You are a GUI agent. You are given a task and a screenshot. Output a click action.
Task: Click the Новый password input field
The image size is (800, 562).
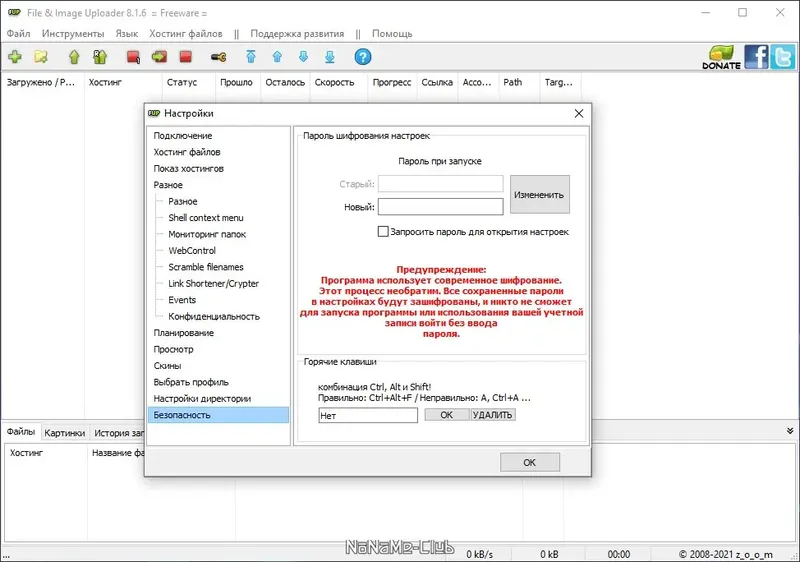(x=440, y=207)
